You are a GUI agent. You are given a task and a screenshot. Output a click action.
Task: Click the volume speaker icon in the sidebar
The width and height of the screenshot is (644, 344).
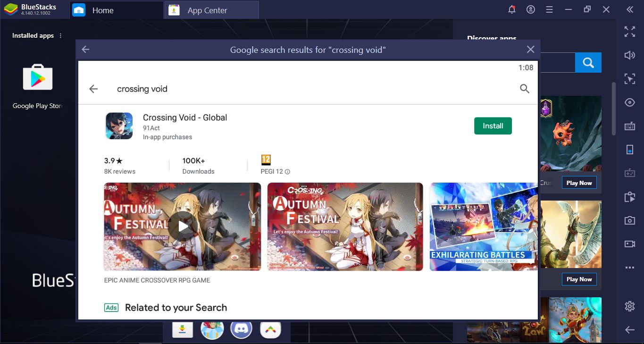point(630,55)
